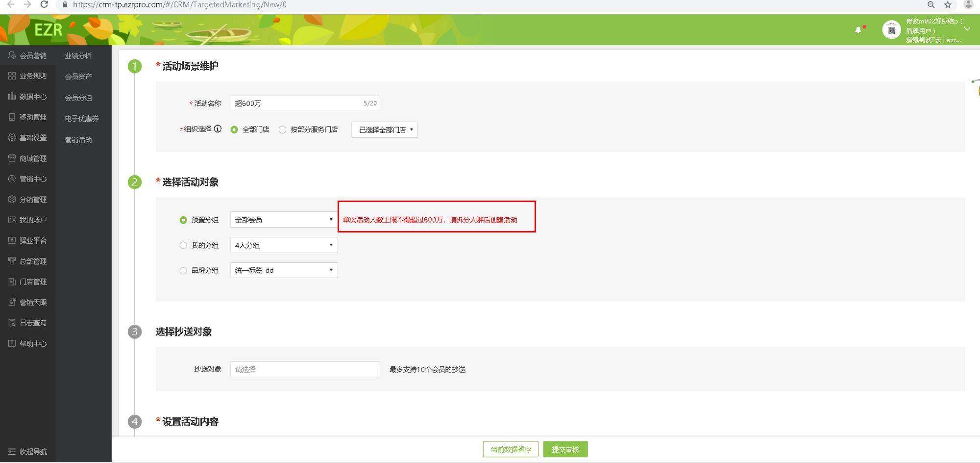Click the 基础设置 gear icon
This screenshot has width=980, height=463.
pos(12,138)
